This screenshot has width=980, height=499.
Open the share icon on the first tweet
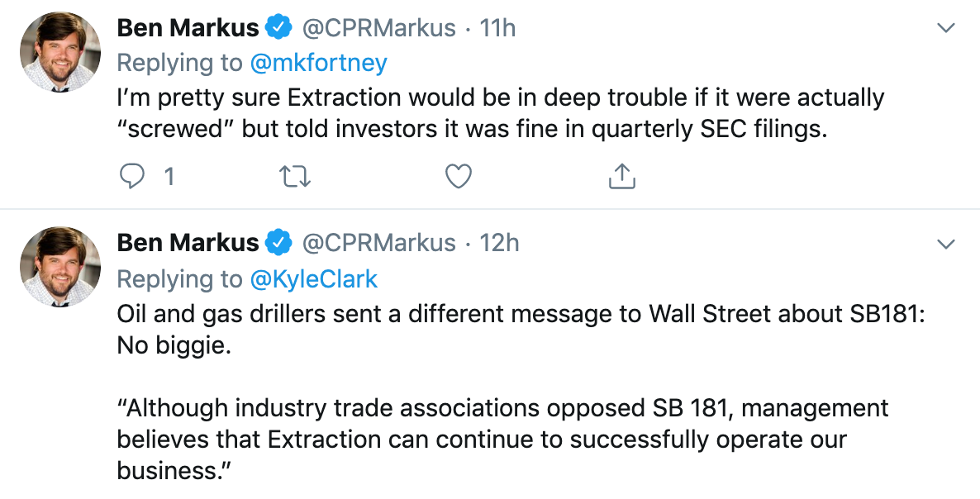(x=621, y=176)
